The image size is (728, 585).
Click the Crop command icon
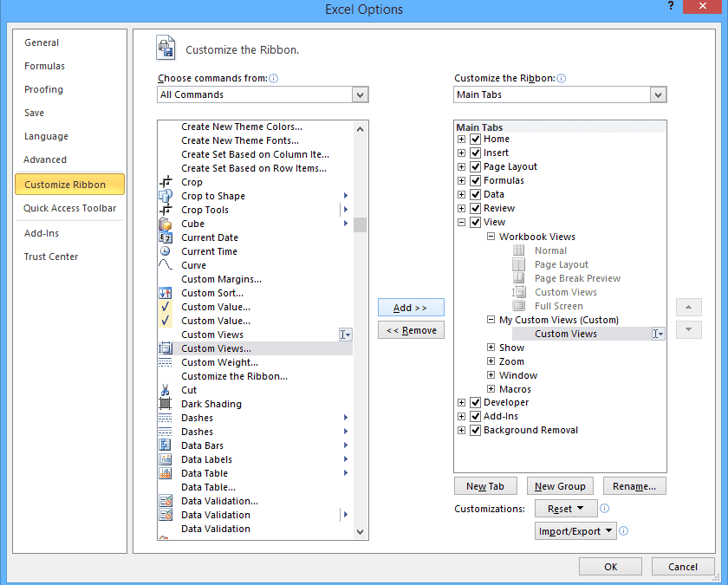166,182
